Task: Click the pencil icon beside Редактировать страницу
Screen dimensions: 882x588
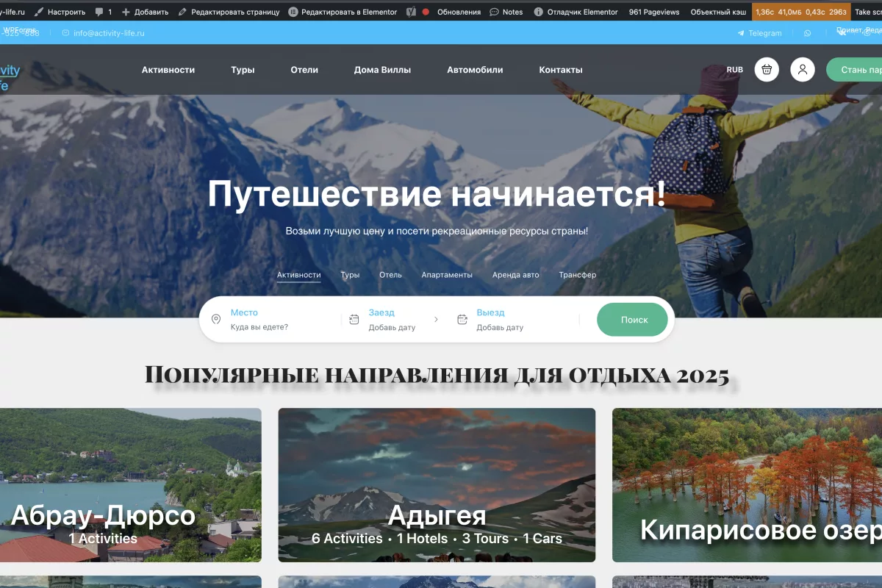Action: point(183,12)
